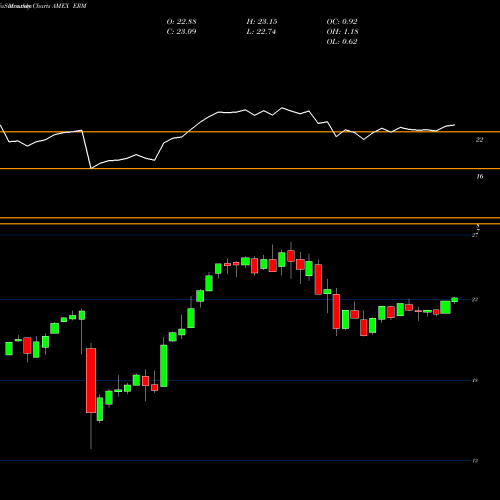Select the last green candle at chart's right end
The image size is (500, 500).
[x=455, y=300]
